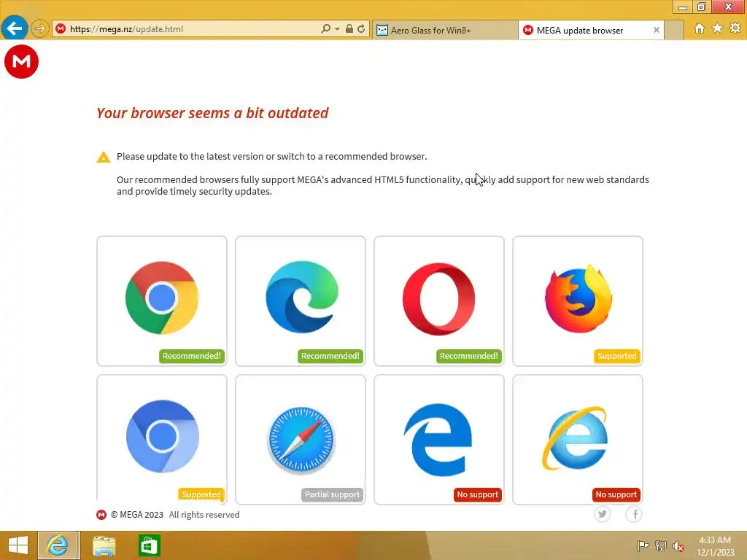Click the No support badge under legacy Edge
The width and height of the screenshot is (747, 560).
click(x=477, y=494)
